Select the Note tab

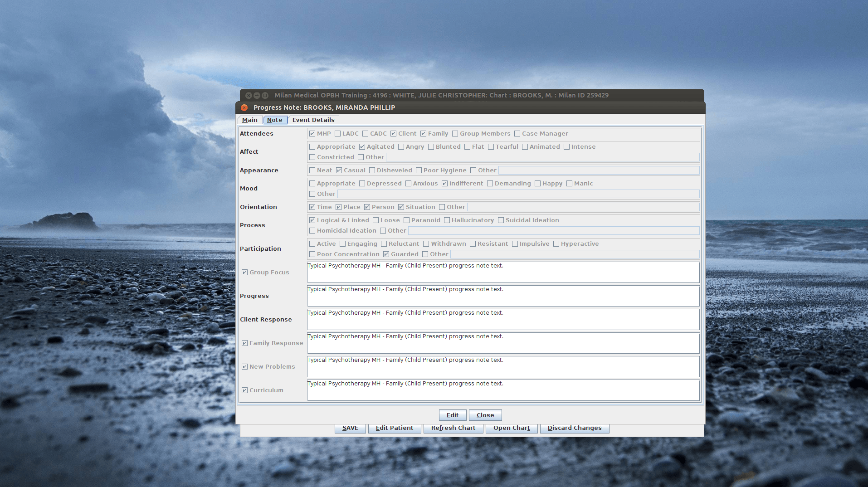point(275,120)
